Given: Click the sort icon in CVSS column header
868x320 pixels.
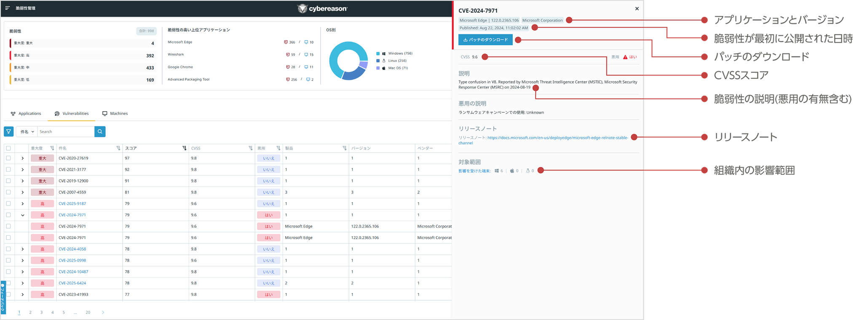Looking at the screenshot, I should [250, 148].
